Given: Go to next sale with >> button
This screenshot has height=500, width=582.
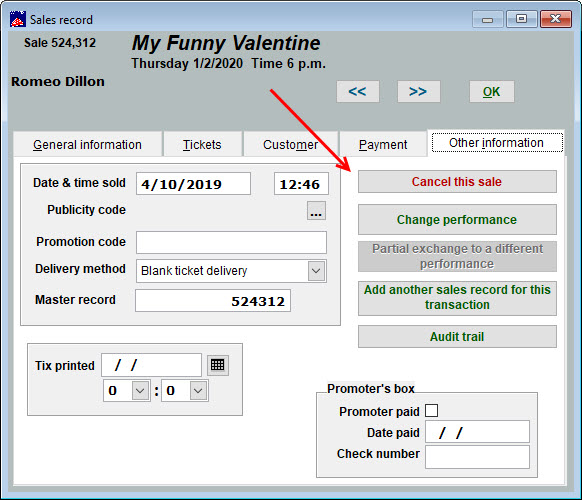Looking at the screenshot, I should pos(418,91).
